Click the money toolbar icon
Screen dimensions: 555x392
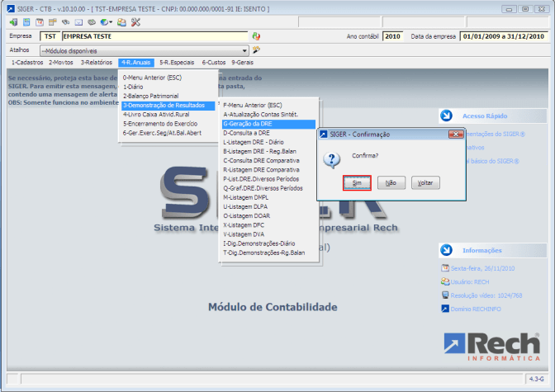coord(92,22)
